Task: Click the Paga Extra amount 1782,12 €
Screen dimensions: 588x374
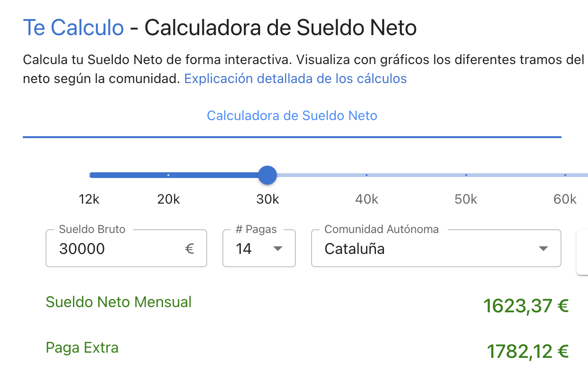Action: 528,351
